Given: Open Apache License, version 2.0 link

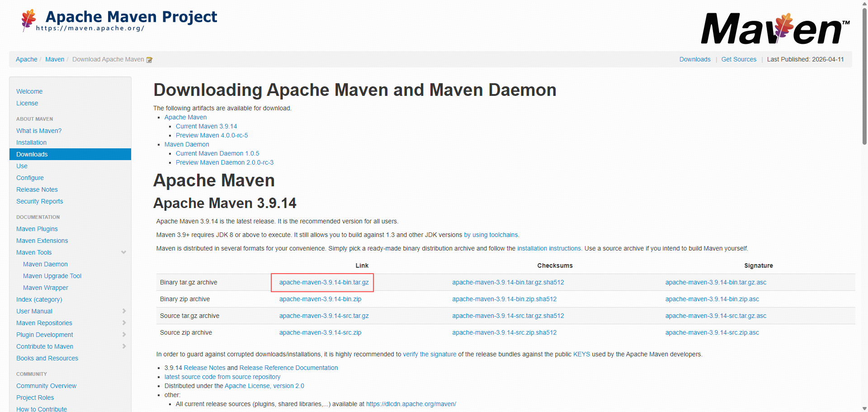Looking at the screenshot, I should click(x=264, y=386).
